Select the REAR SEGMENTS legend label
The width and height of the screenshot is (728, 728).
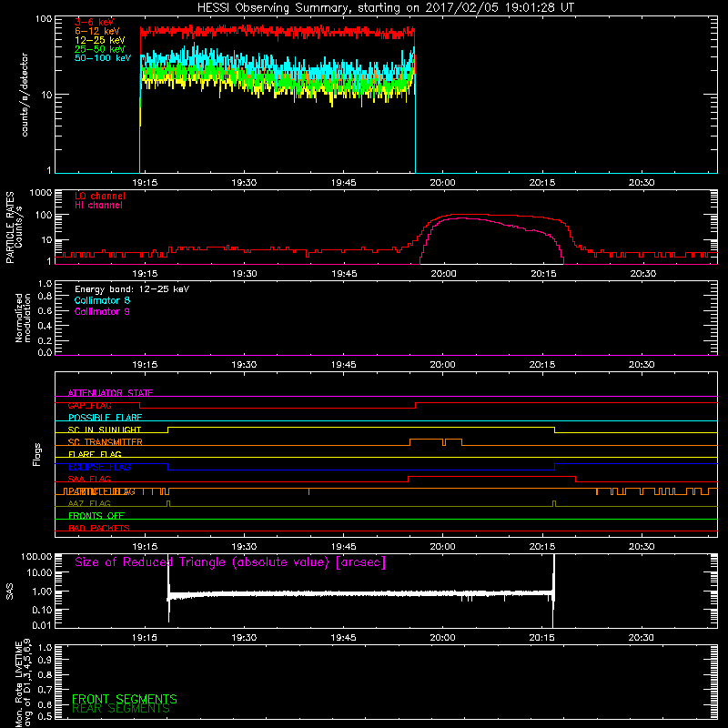tap(121, 709)
